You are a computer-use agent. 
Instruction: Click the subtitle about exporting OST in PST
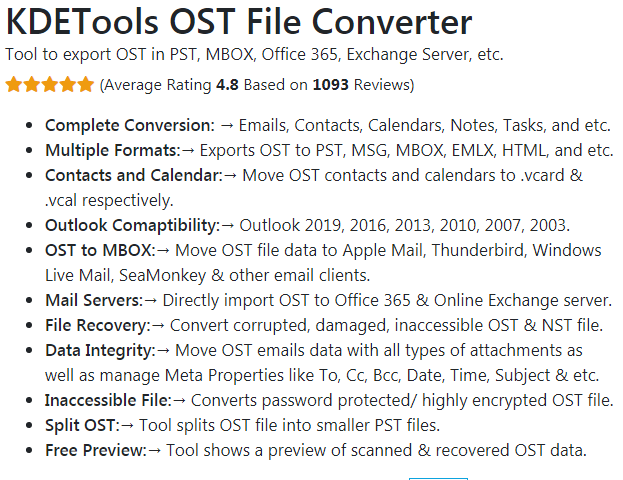(x=254, y=54)
